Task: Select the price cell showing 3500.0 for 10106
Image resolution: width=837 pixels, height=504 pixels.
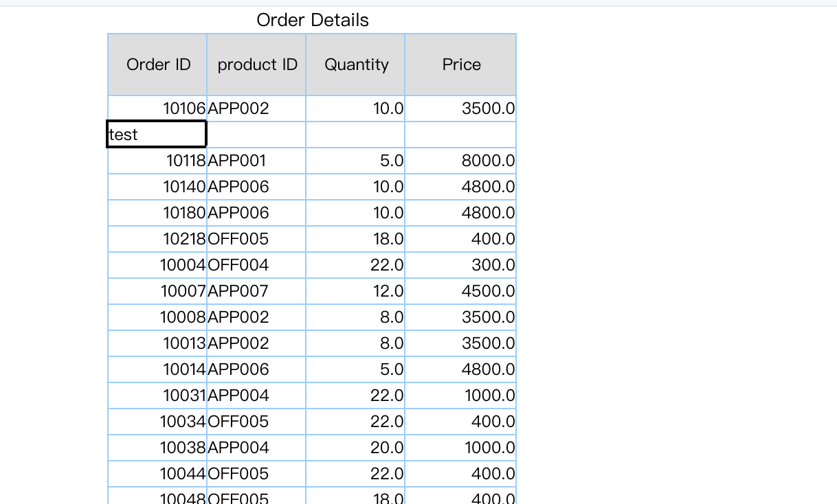Action: (x=460, y=108)
